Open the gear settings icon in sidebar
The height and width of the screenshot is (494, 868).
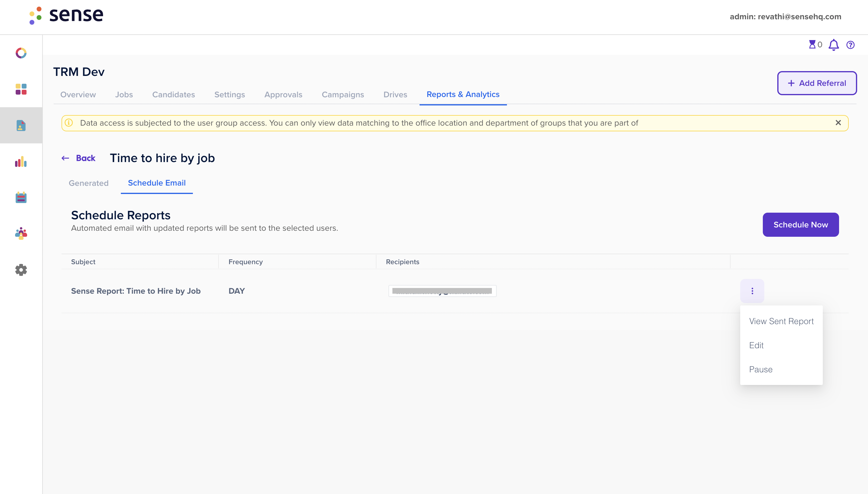(21, 270)
